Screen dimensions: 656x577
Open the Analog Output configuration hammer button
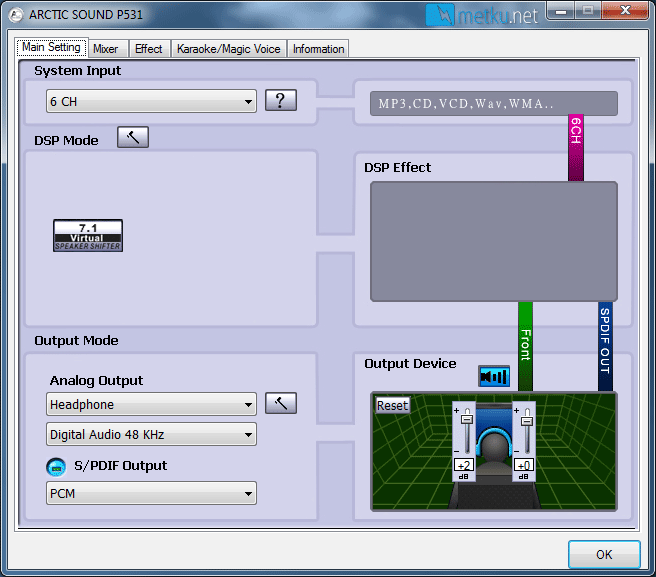click(281, 403)
